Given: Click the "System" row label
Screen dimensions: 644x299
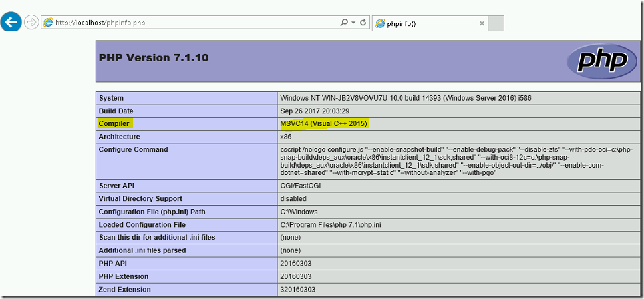Looking at the screenshot, I should pyautogui.click(x=111, y=98).
